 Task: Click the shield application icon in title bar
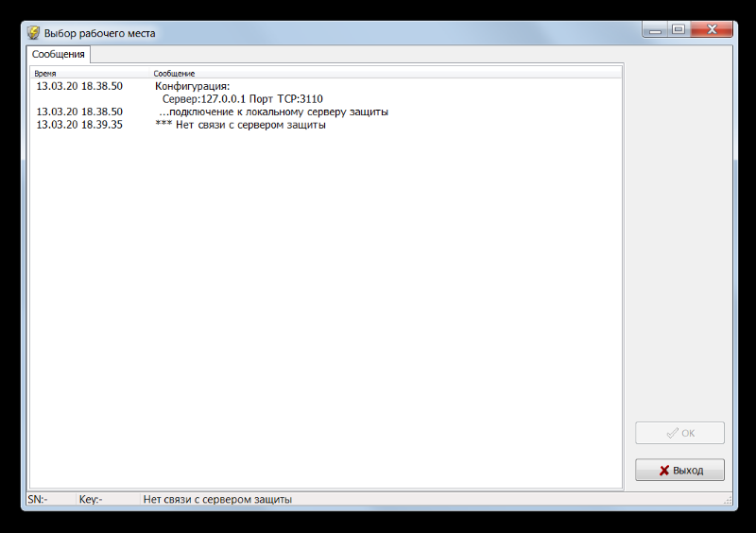[x=33, y=33]
